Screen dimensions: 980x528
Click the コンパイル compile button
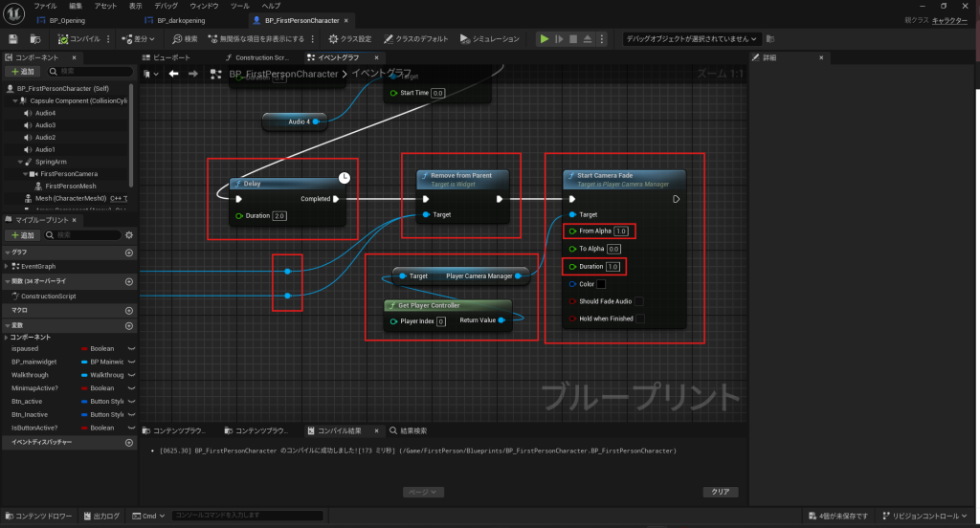(x=81, y=39)
